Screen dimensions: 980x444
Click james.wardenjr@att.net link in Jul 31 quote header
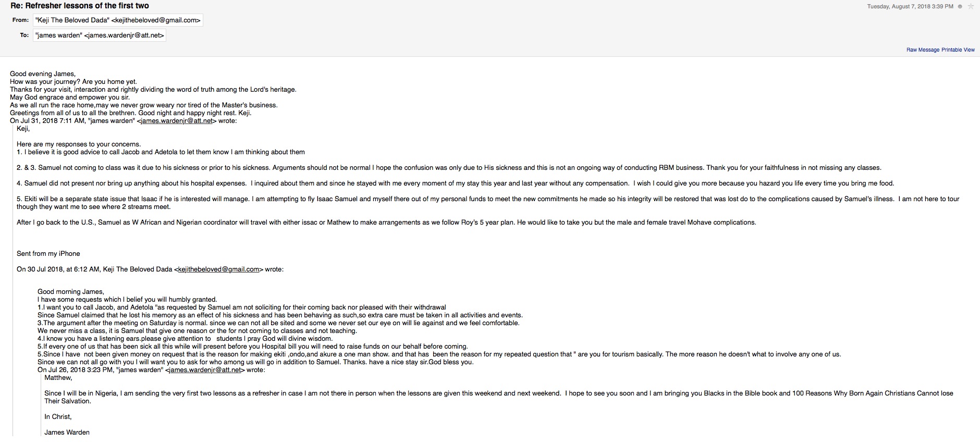point(177,121)
